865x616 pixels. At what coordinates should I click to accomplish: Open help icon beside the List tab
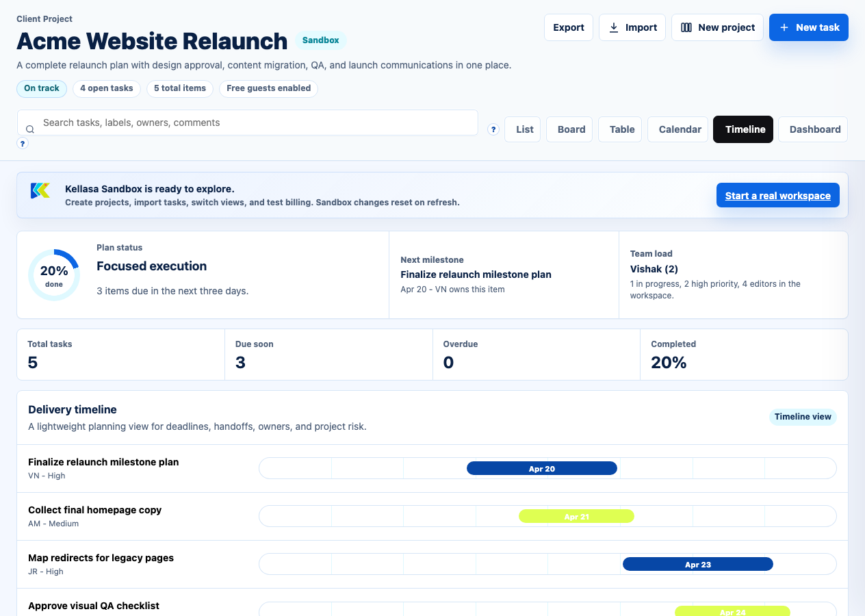tap(493, 129)
